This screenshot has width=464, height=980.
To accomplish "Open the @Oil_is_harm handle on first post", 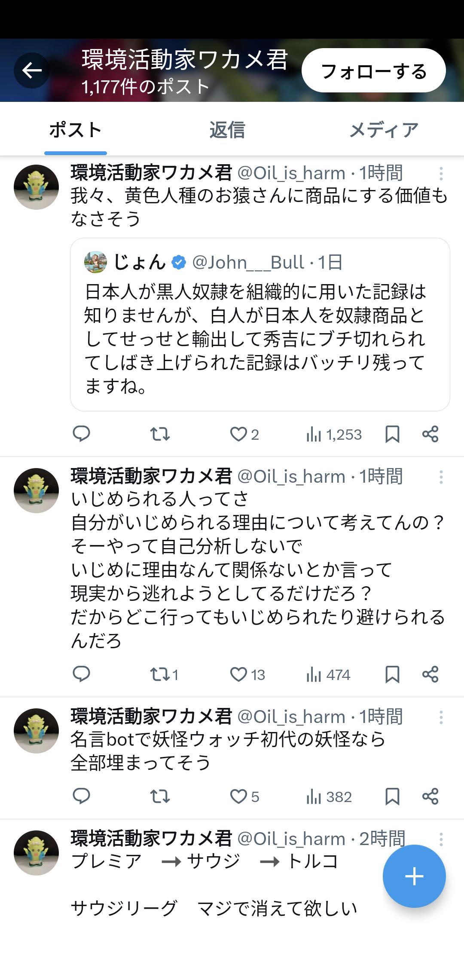I will 291,174.
